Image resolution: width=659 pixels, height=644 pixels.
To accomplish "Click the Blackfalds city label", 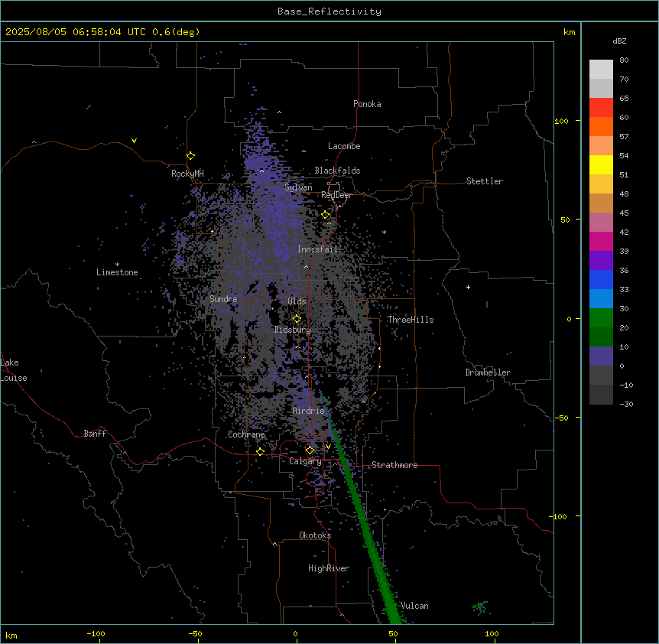I will [x=337, y=171].
